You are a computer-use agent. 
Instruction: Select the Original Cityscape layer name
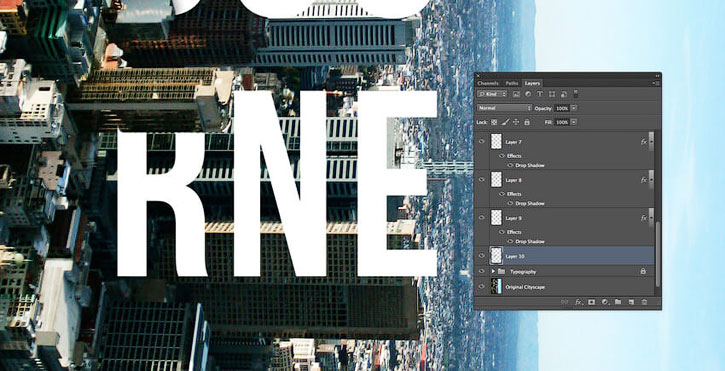point(525,287)
